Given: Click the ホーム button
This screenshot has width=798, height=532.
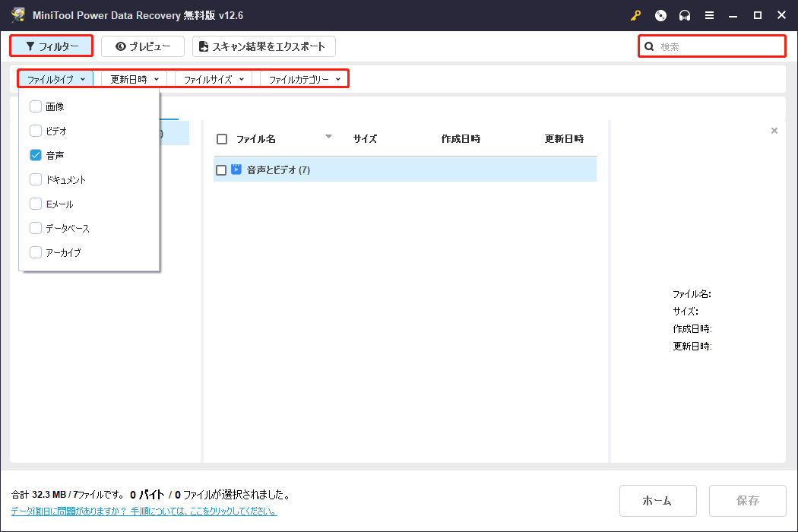Looking at the screenshot, I should pos(657,500).
